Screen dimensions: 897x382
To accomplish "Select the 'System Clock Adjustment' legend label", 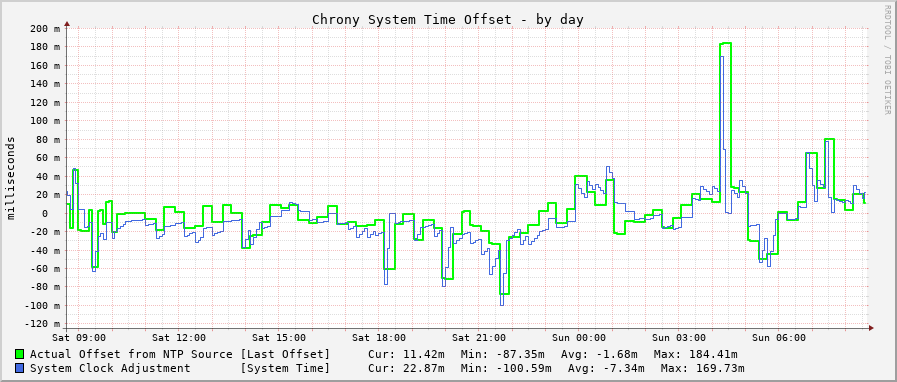I will [110, 368].
